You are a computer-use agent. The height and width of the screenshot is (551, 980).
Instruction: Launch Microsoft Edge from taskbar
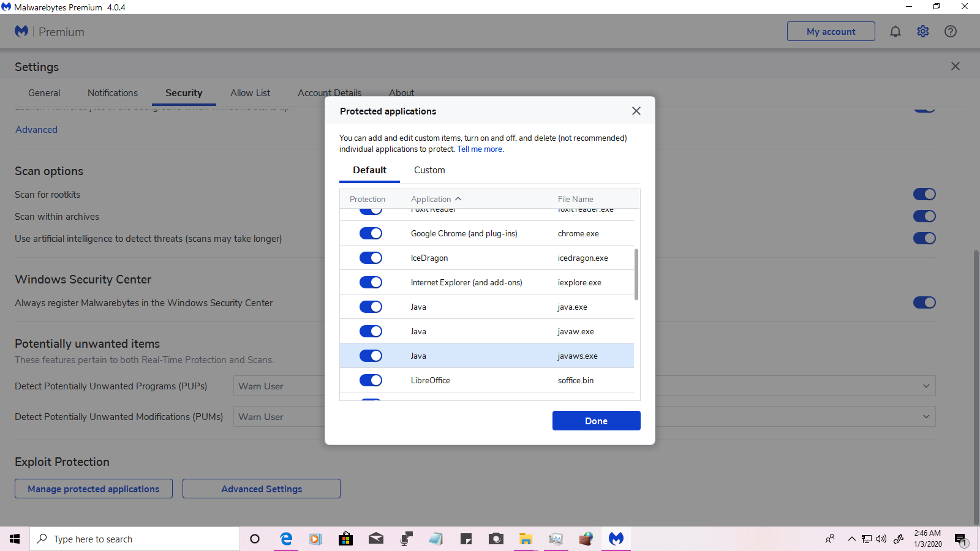(286, 539)
